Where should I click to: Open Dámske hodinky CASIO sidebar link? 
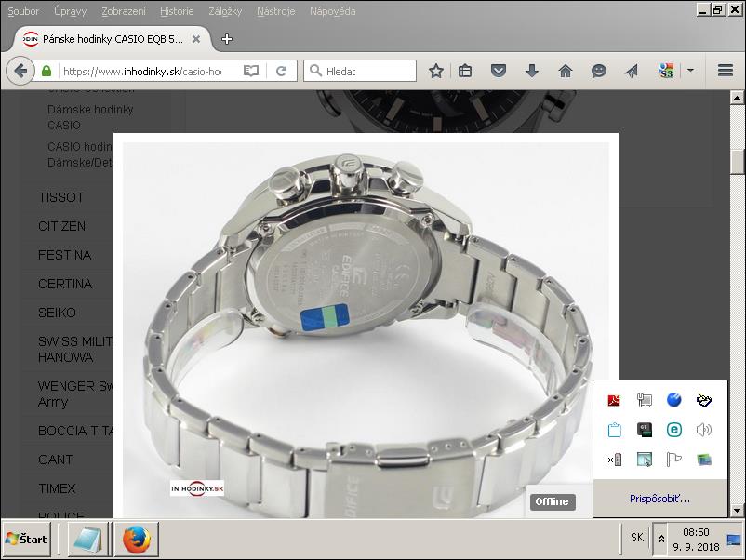[x=90, y=117]
